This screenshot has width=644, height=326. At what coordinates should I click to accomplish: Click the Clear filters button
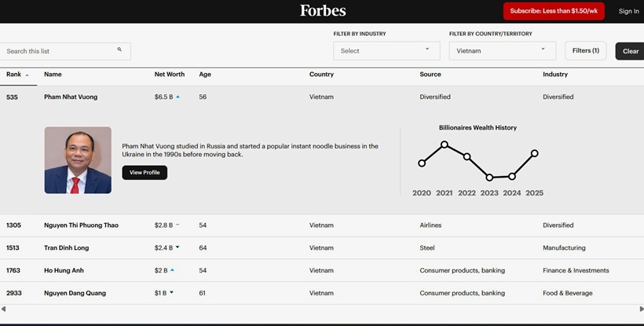(630, 51)
